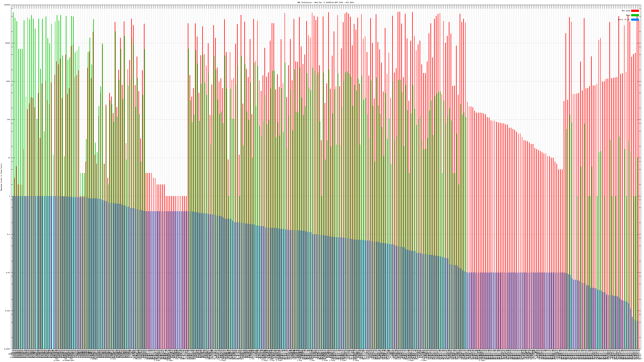Click the vertical Message Count axis label

pos(1,177)
